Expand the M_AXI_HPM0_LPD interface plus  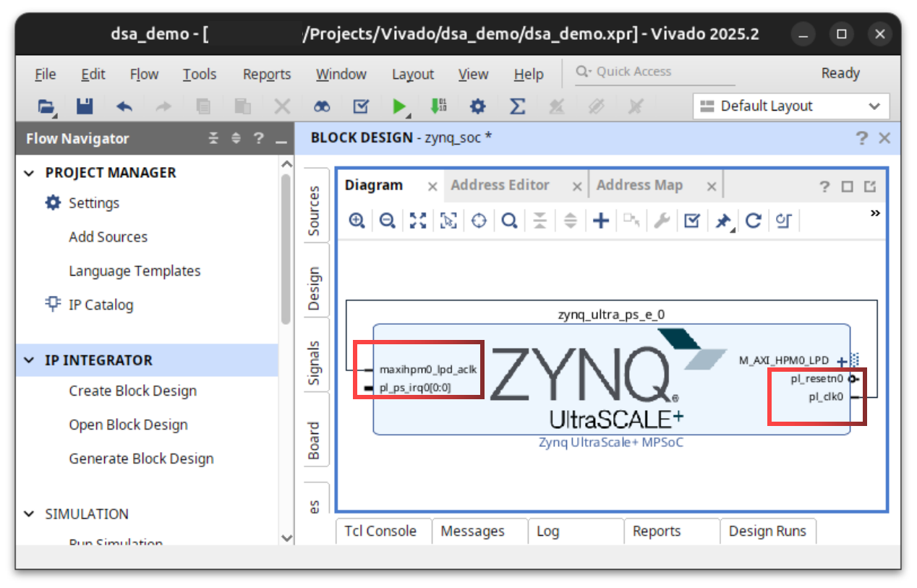click(x=842, y=361)
